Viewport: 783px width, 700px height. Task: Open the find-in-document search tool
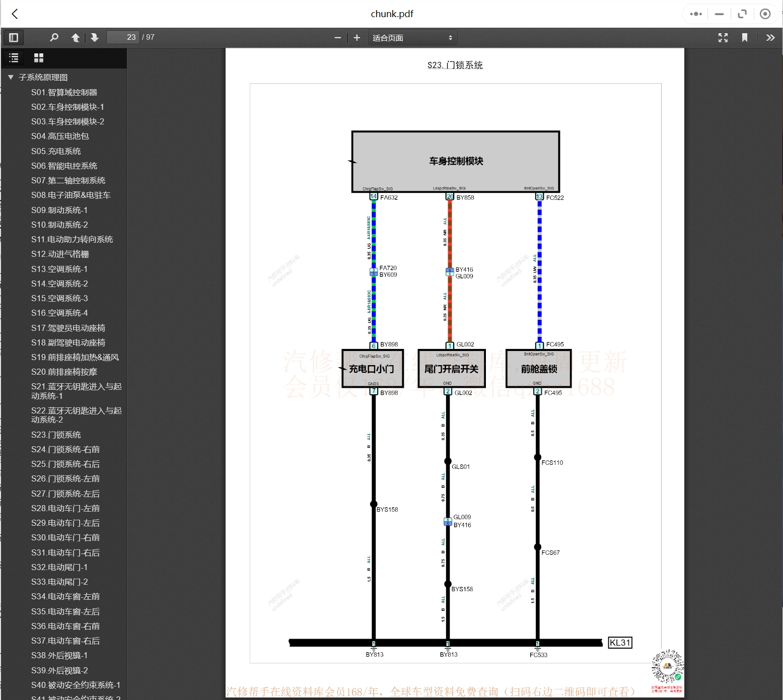coord(54,37)
